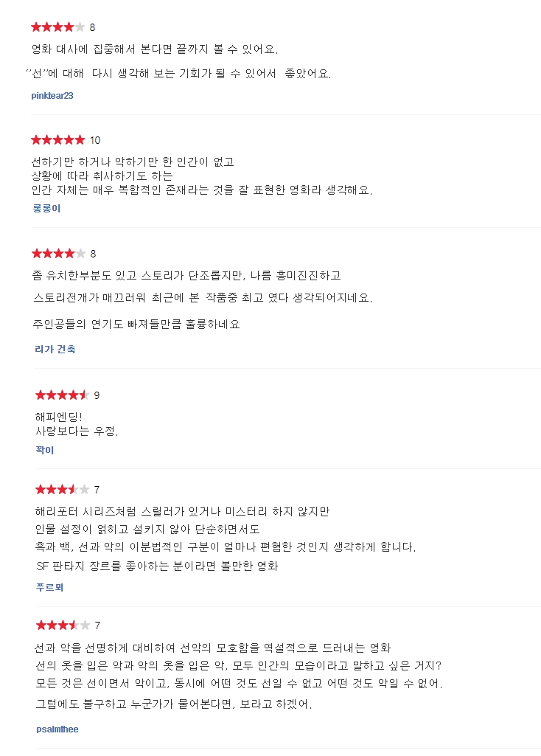
Task: Click the score number 10 beside the stars
Action: (x=95, y=140)
